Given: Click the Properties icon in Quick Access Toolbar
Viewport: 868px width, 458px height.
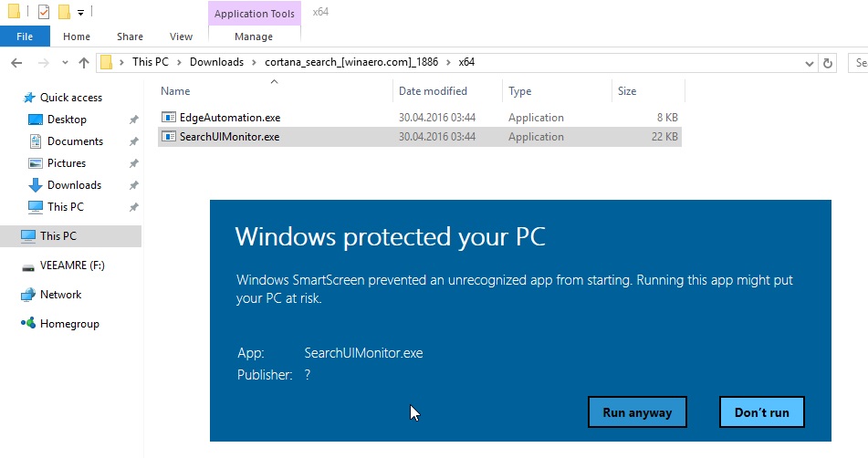Looking at the screenshot, I should point(43,12).
